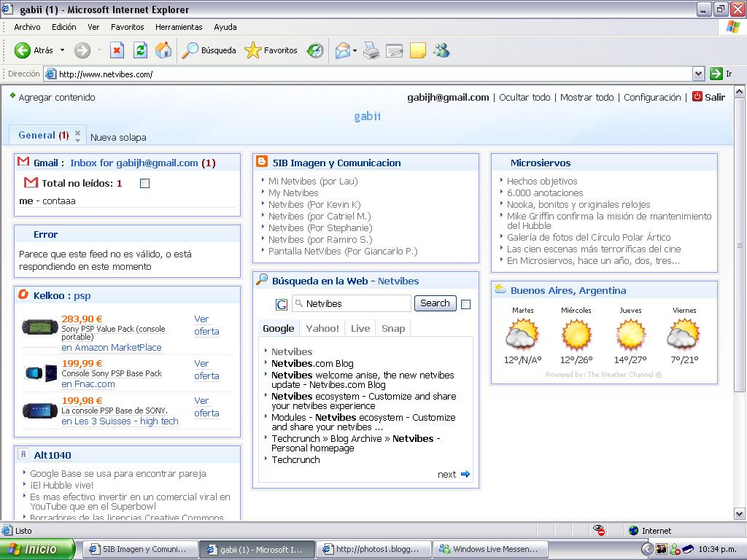Screen dimensions: 747x560
Task: Switch to Windows Live Messenger taskbar button
Action: point(489,549)
